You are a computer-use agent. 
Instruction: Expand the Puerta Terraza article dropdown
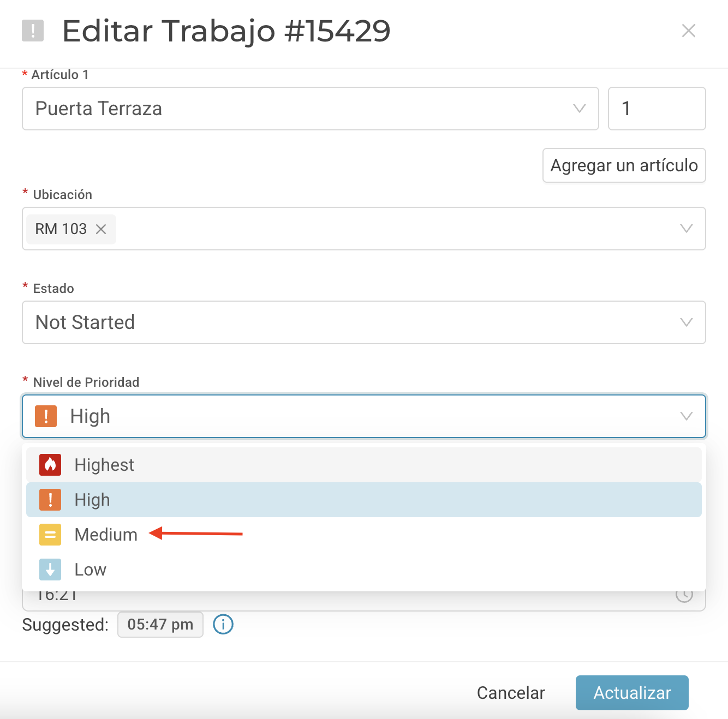pos(580,109)
